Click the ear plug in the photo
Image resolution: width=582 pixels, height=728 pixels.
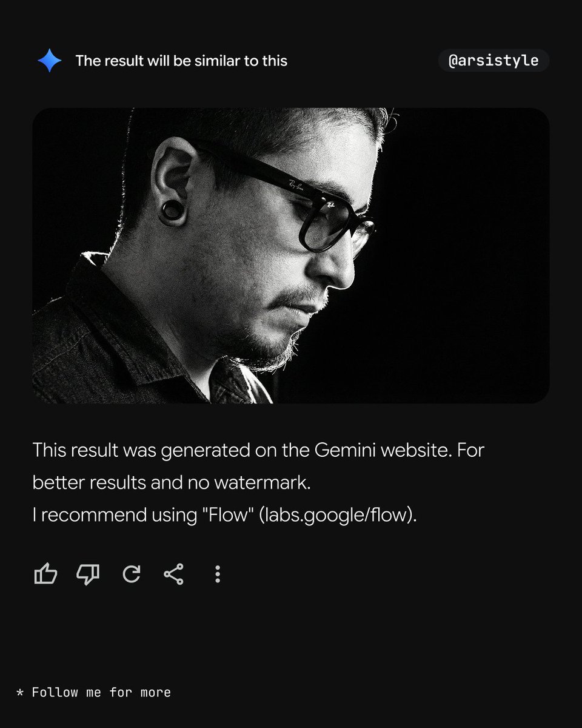click(172, 211)
